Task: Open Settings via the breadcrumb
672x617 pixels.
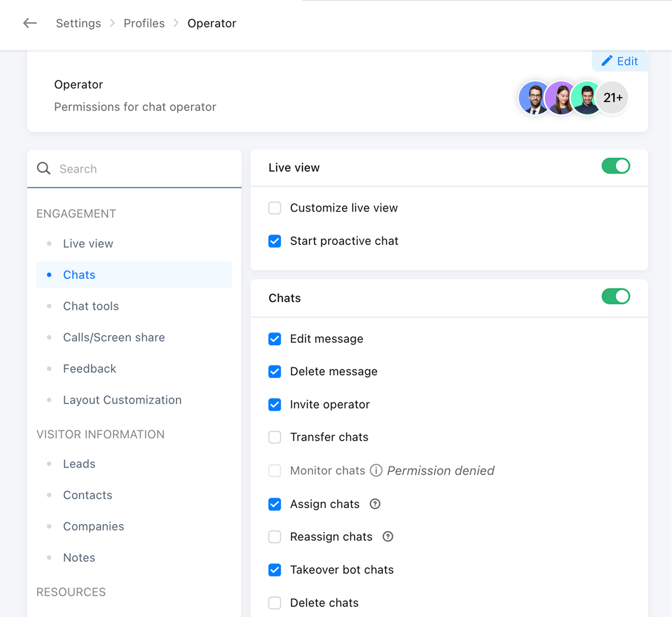Action: (78, 23)
